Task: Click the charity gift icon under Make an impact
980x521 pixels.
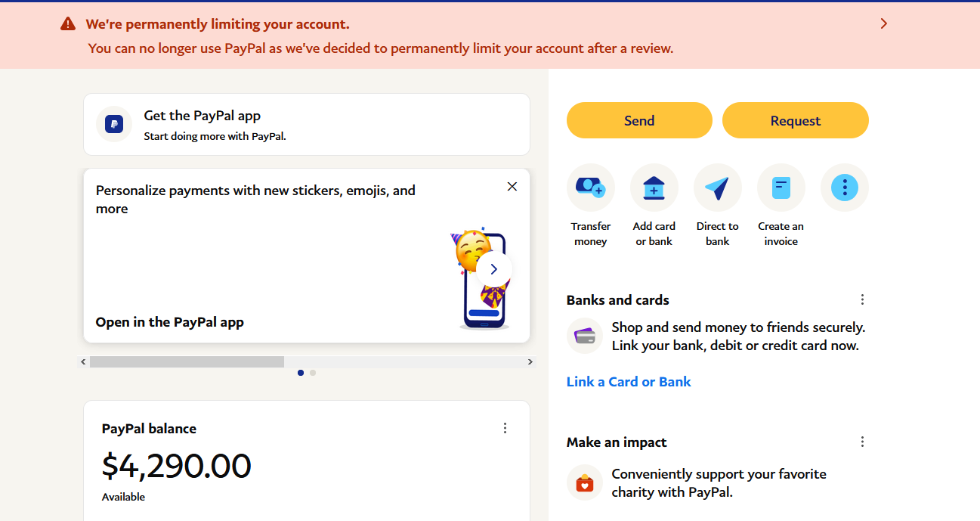Action: [x=585, y=483]
